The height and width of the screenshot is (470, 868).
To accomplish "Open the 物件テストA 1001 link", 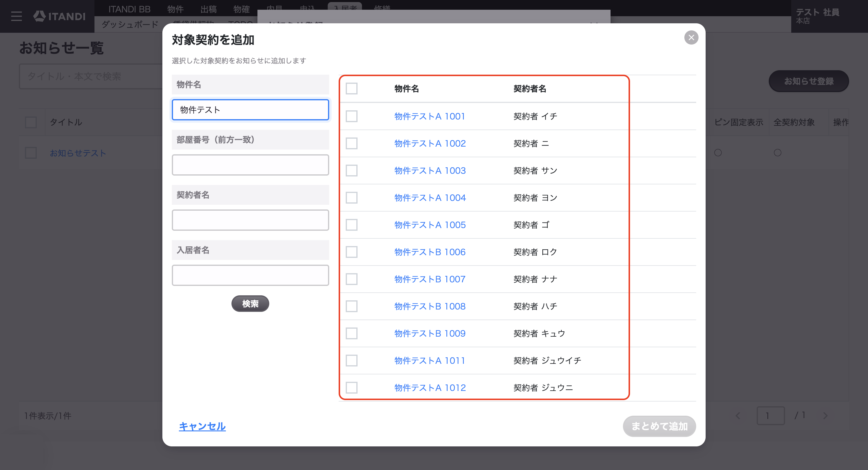I will (430, 116).
